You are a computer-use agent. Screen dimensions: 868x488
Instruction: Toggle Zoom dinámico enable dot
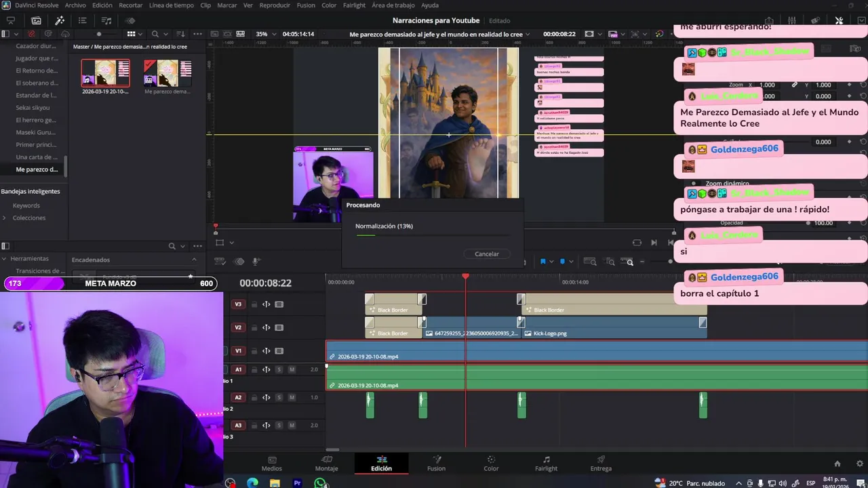click(693, 184)
